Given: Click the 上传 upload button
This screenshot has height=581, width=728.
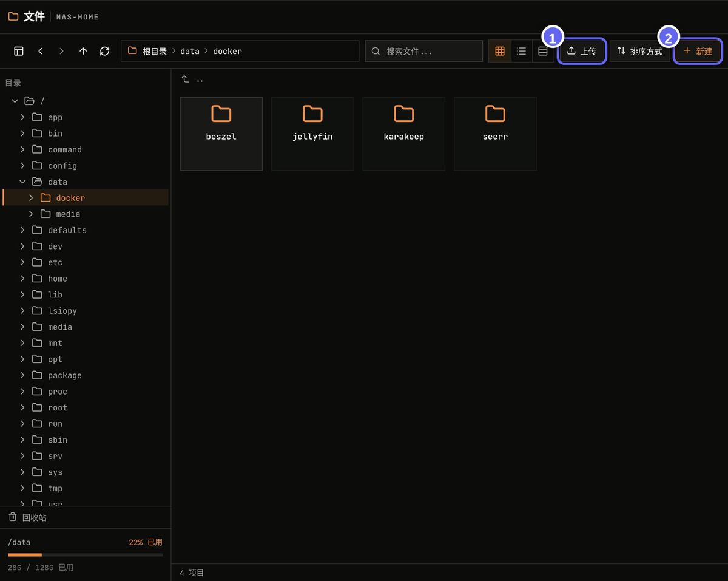Looking at the screenshot, I should 581,51.
